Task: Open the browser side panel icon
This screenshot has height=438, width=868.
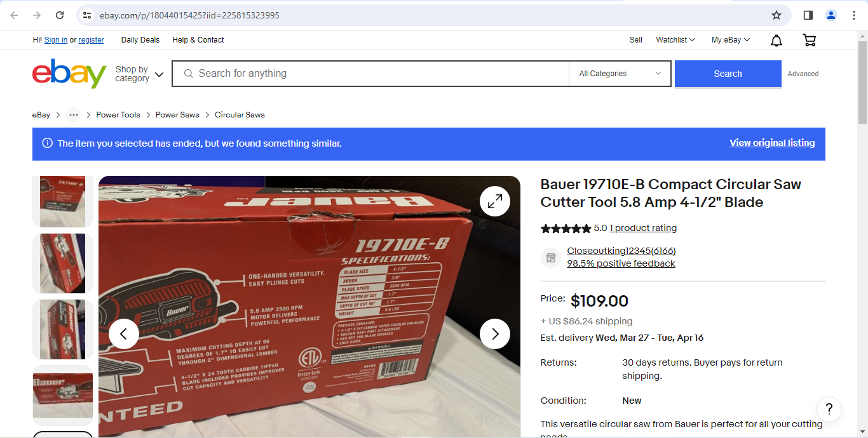Action: tap(808, 15)
